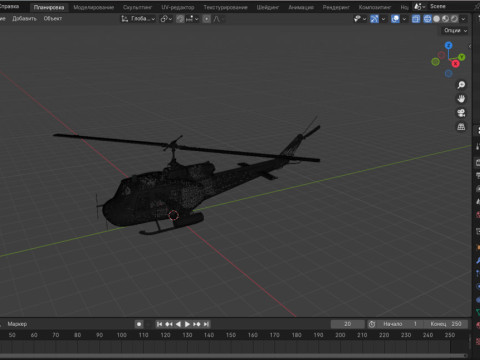Switch to solid viewport shading
The image size is (480, 360).
(x=436, y=19)
